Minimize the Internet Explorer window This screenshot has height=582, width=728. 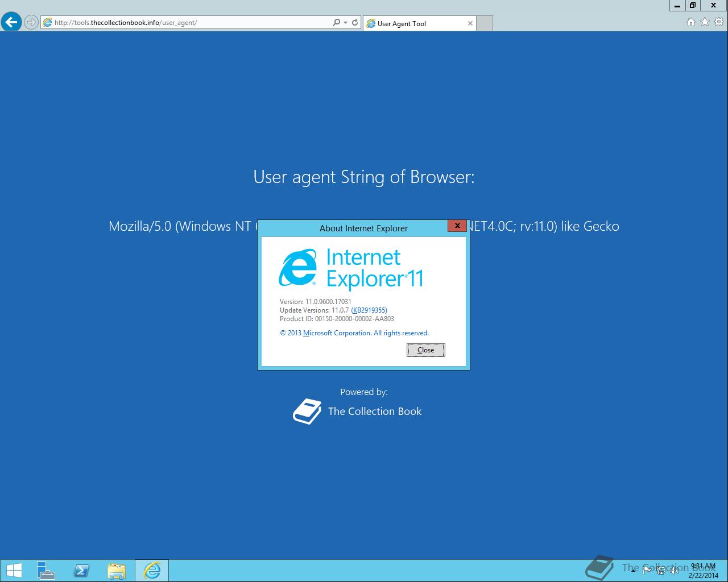[x=677, y=5]
